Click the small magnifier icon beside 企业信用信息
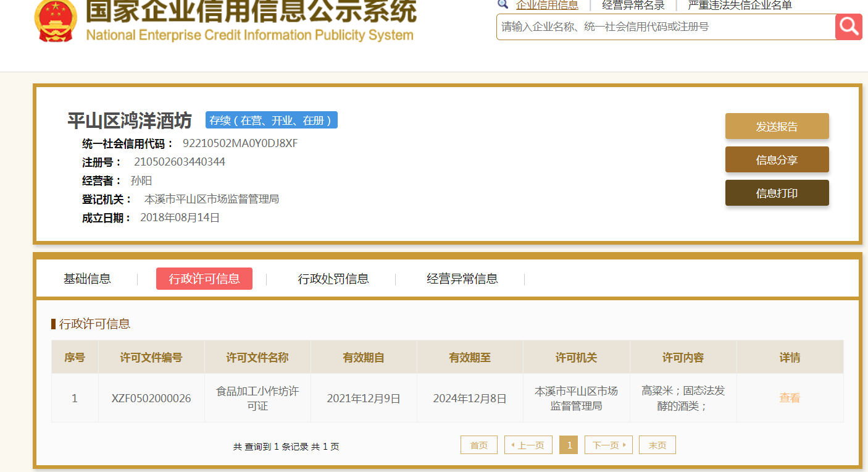Screen dimensions: 868x472 (x=503, y=4)
